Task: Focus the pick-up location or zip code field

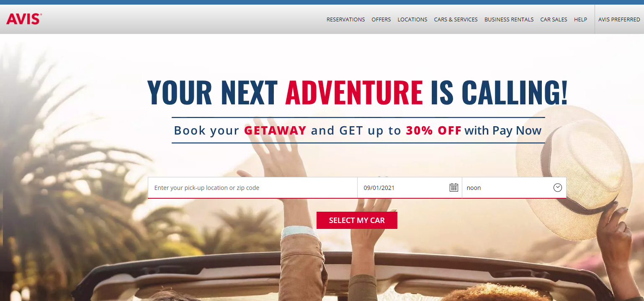Action: (x=252, y=187)
